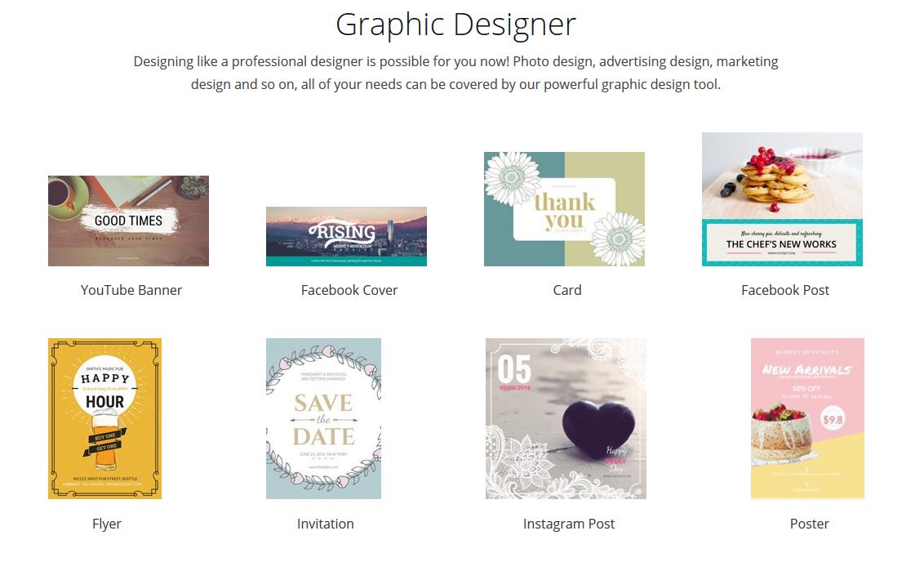
Task: Select the Save the Date Invitation
Action: 323,418
